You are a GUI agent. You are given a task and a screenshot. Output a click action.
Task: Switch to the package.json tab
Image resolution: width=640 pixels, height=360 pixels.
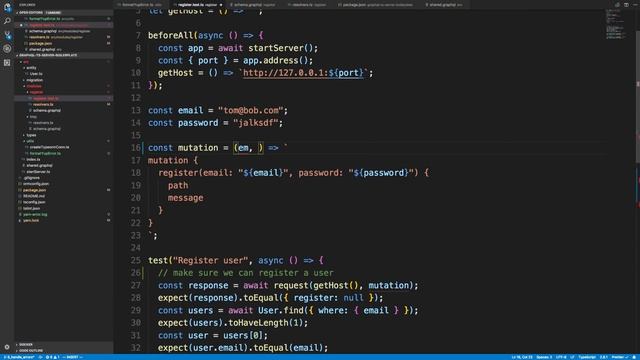pyautogui.click(x=377, y=5)
